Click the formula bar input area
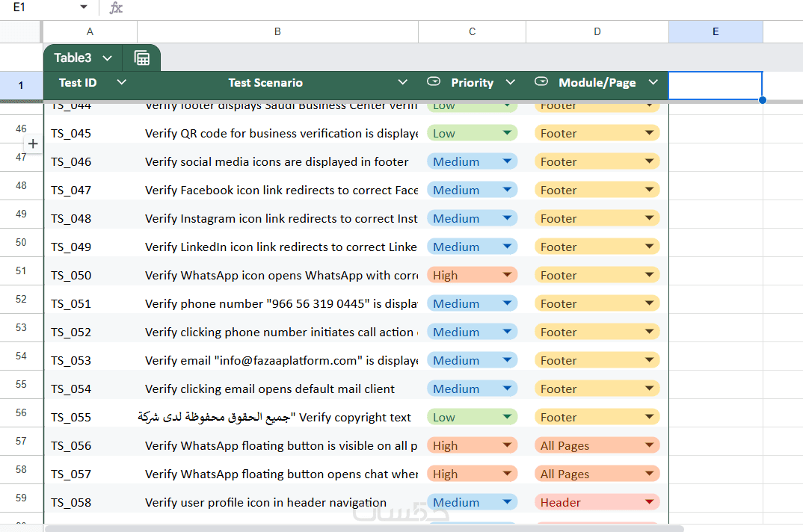Screen dimensions: 803x532 (x=449, y=7)
